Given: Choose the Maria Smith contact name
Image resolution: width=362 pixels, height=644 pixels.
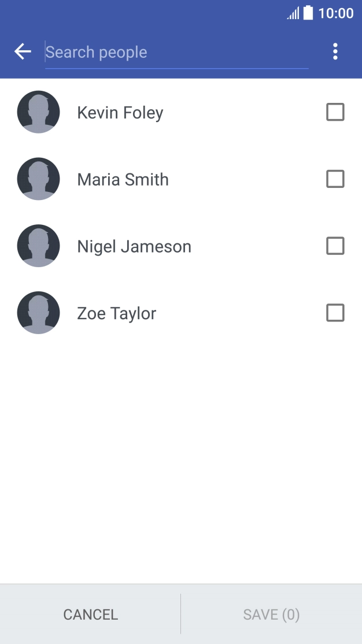Looking at the screenshot, I should (x=123, y=180).
